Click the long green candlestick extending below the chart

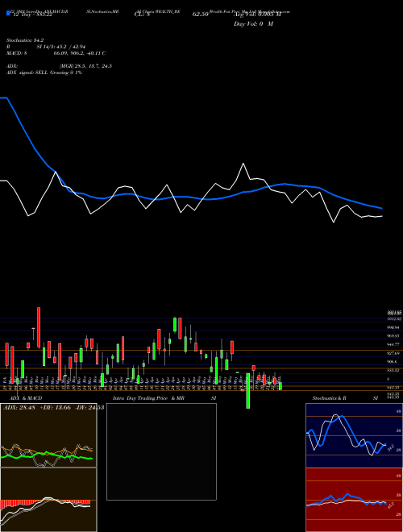[x=248, y=390]
